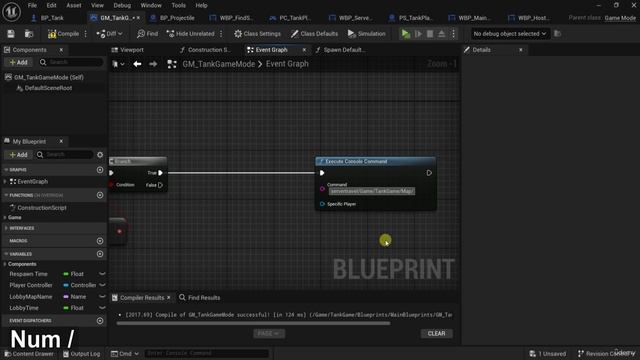Toggle Respawn Time variable visibility

coord(102,274)
